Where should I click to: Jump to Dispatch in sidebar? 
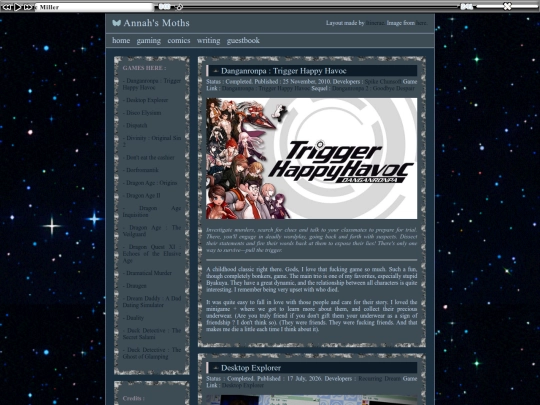(x=135, y=125)
